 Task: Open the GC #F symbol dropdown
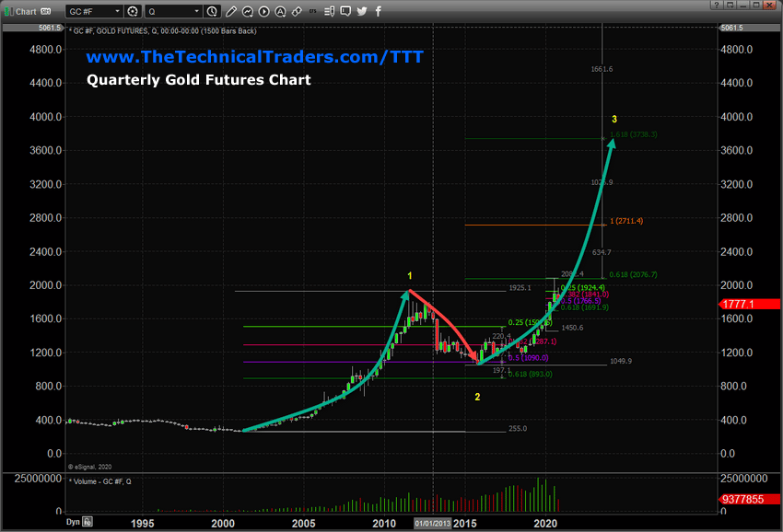tap(118, 11)
